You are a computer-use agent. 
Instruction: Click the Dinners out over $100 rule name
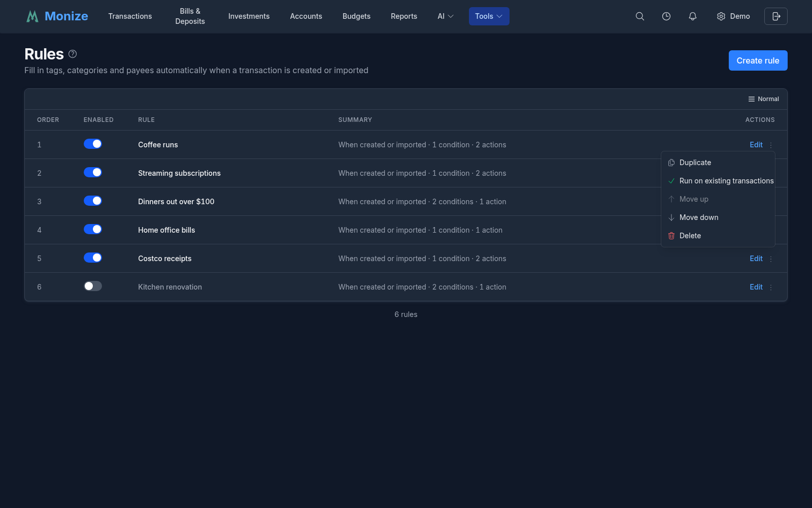tap(176, 202)
